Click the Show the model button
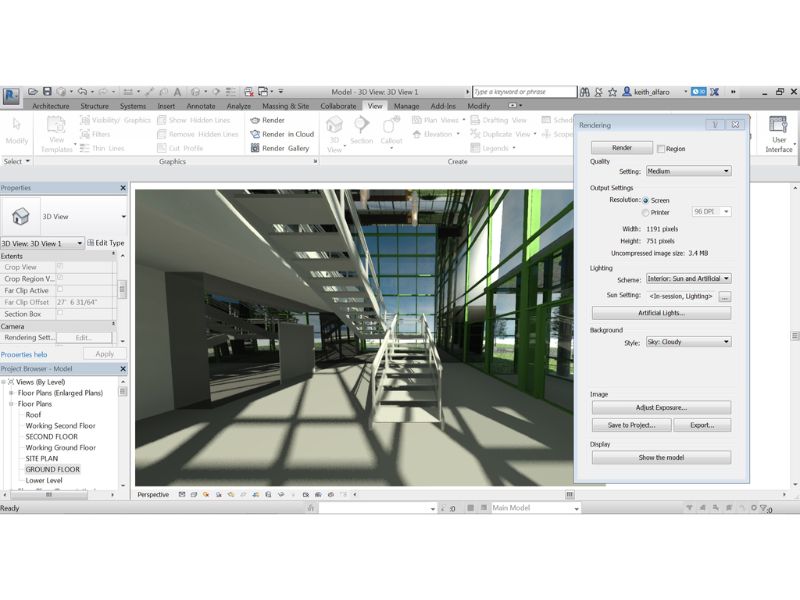This screenshot has height=600, width=800. tap(661, 457)
